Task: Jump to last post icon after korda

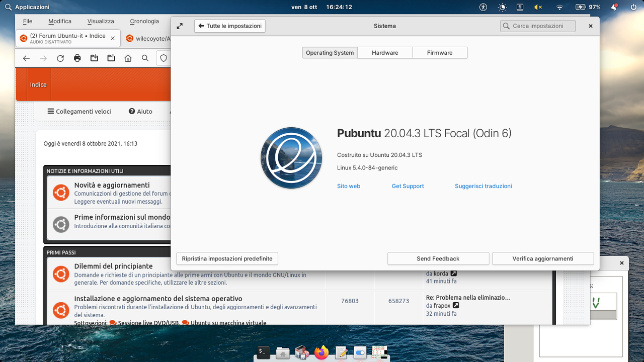Action: [x=454, y=274]
